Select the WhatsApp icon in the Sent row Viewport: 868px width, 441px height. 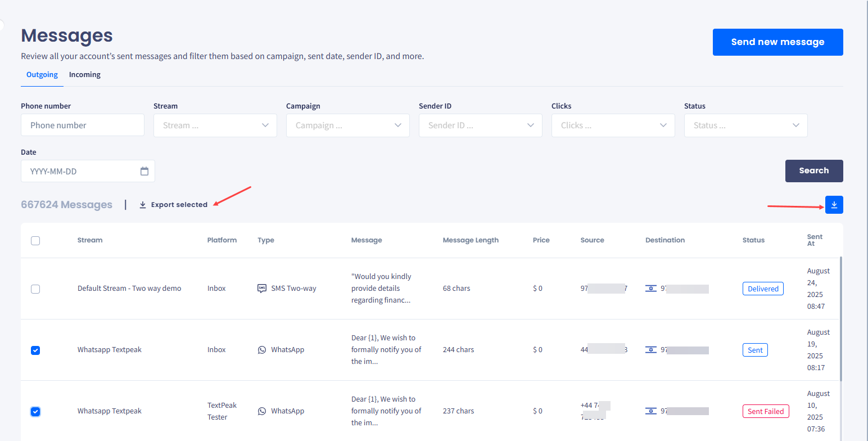pyautogui.click(x=262, y=349)
